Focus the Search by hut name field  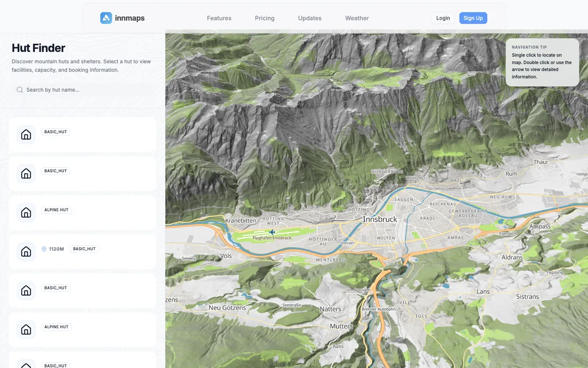coord(82,90)
